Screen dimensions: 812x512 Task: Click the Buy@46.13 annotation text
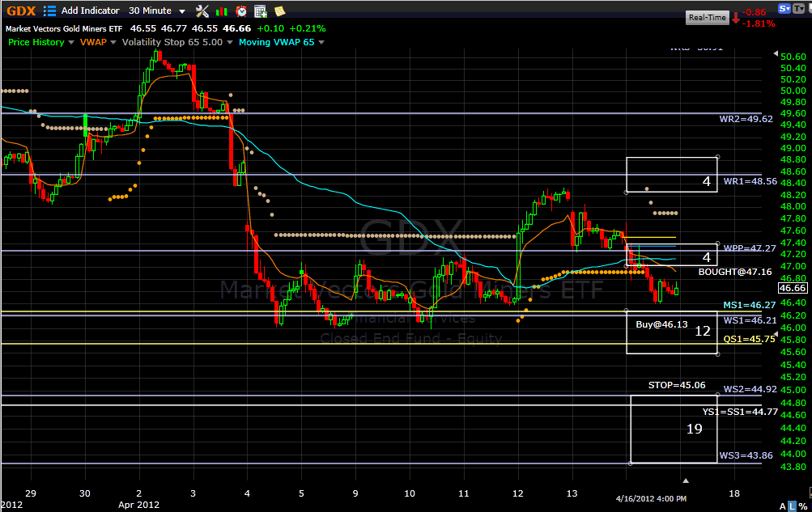pos(661,325)
